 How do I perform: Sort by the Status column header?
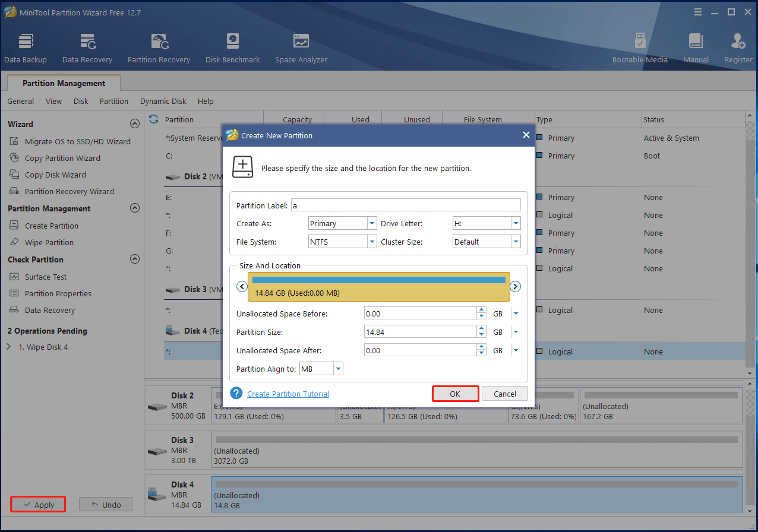point(693,119)
